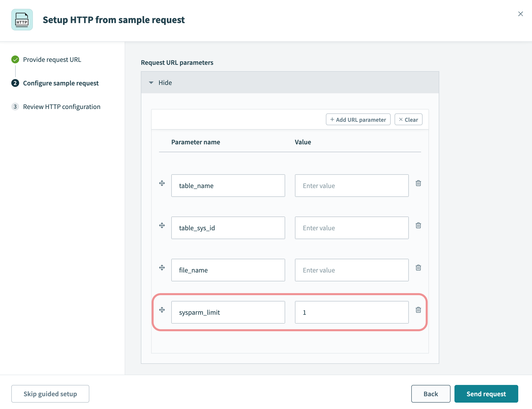Click the Send request button
The width and height of the screenshot is (532, 409).
click(x=486, y=394)
